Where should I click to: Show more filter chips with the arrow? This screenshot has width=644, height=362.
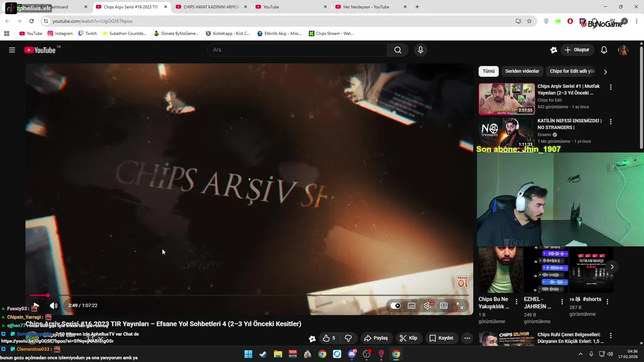(605, 72)
